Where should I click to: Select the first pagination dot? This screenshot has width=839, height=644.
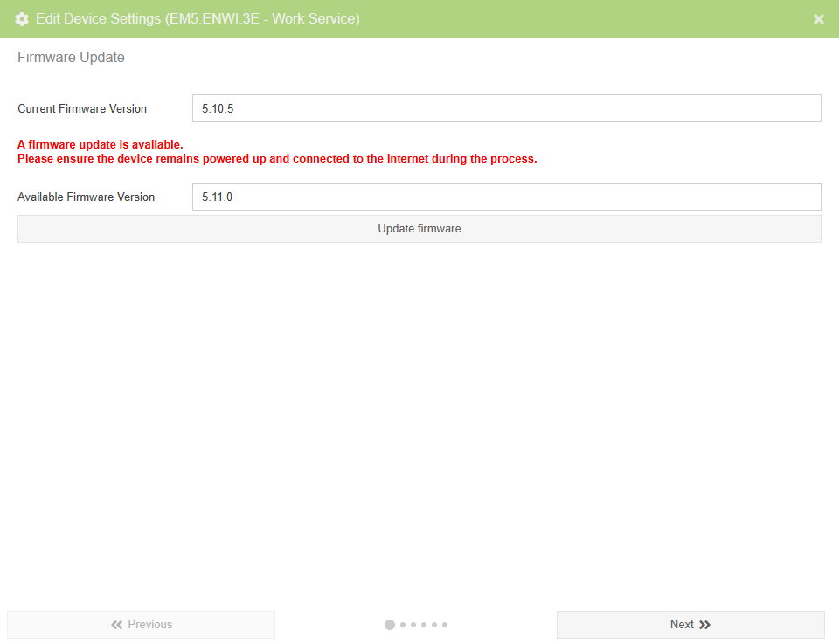pos(389,624)
